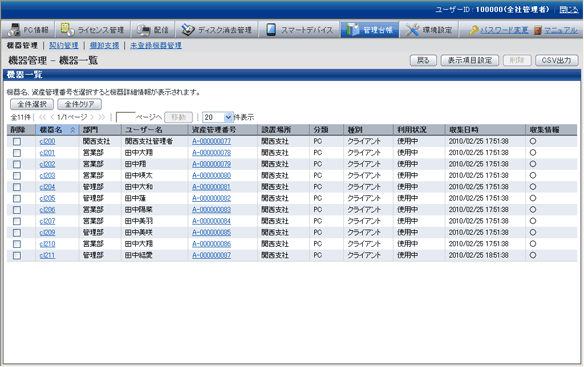This screenshot has height=367, width=584.
Task: Open the 環境設定 tools icon tab
Action: pyautogui.click(x=412, y=30)
